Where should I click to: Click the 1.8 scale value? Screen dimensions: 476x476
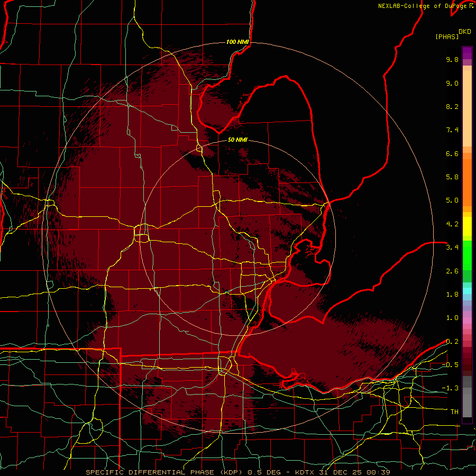point(452,295)
